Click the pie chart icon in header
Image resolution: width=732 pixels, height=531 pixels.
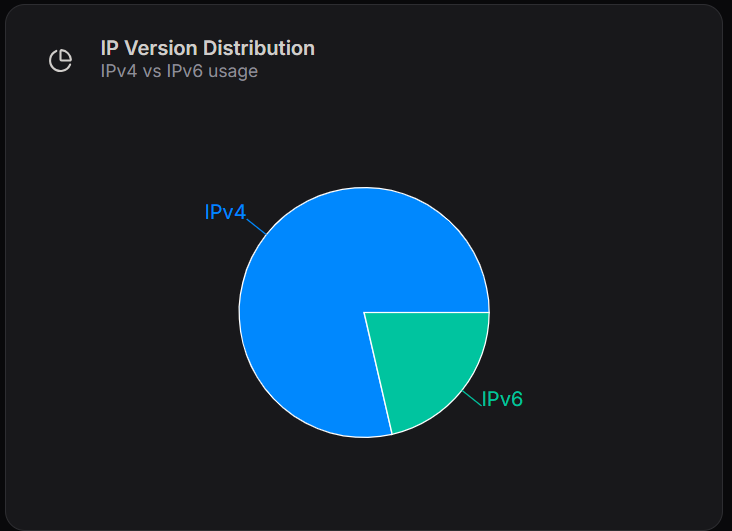60,60
